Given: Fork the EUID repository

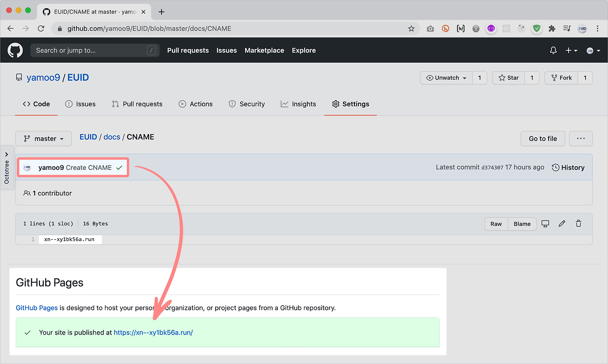Looking at the screenshot, I should (x=561, y=78).
